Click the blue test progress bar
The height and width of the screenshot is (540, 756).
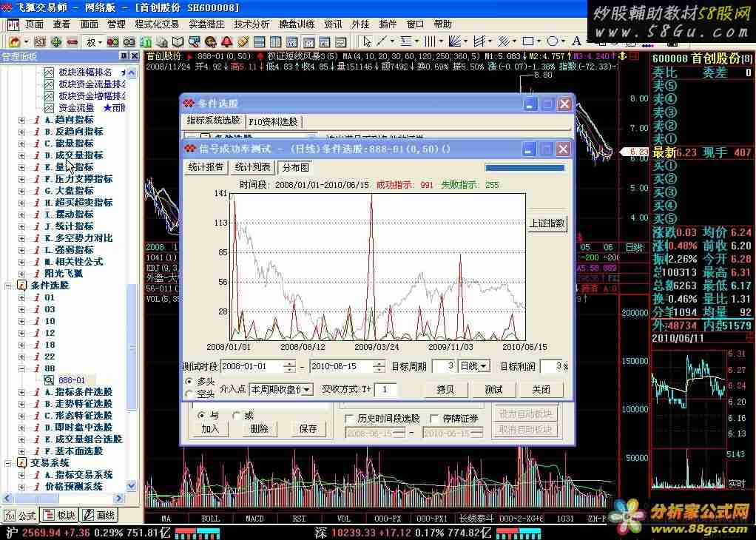tap(524, 168)
